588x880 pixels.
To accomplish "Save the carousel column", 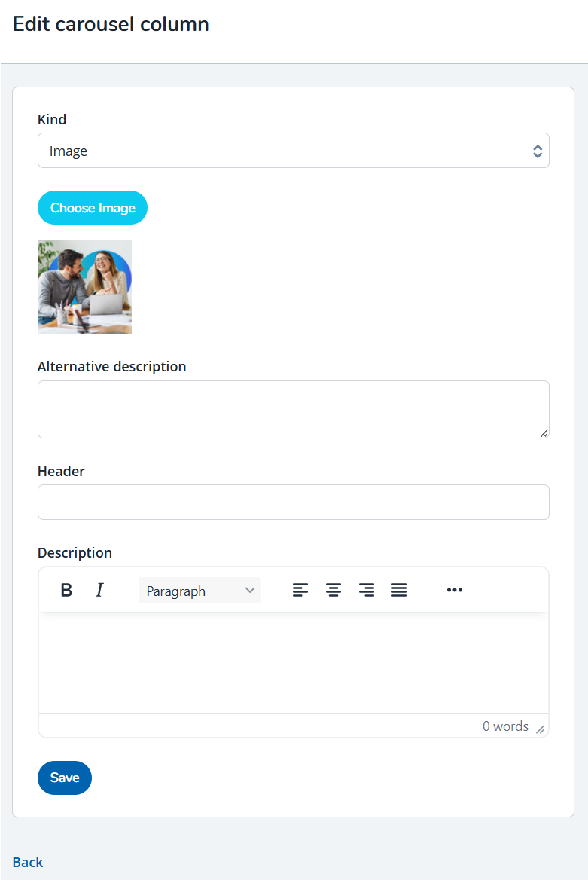I will point(65,778).
